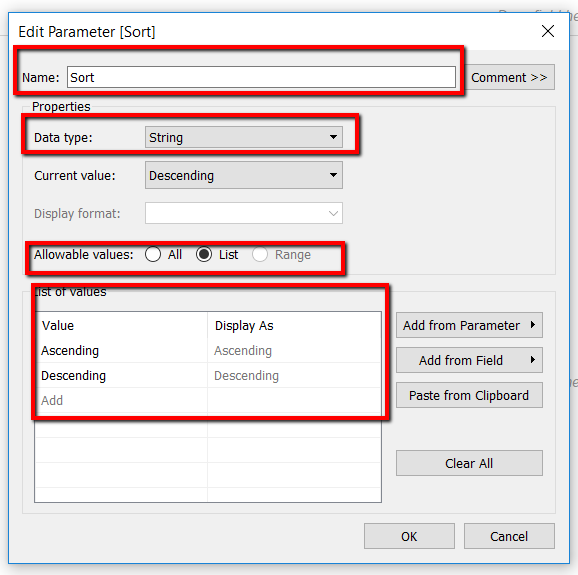Viewport: 578px width, 575px height.
Task: Click the Add placeholder row in list
Action: point(121,400)
